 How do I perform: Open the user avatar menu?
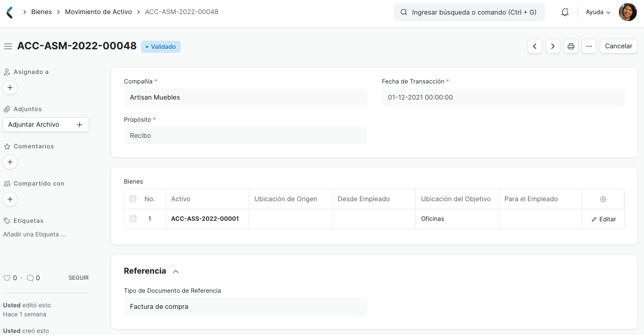[x=628, y=12]
